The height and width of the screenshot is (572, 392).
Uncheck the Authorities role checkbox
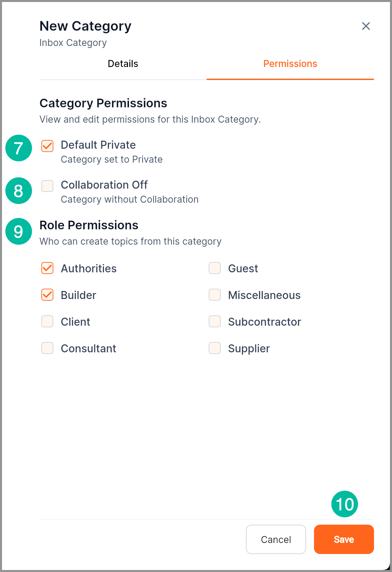(x=47, y=268)
